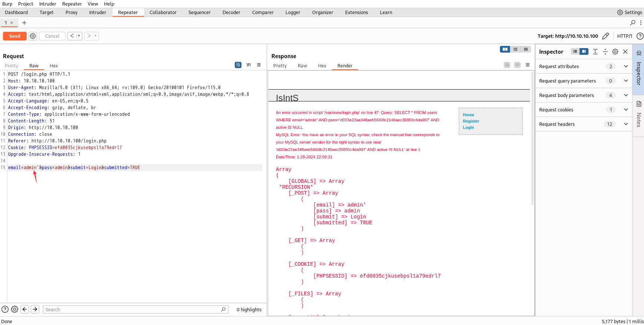
Task: Switch to the Decoder tab
Action: [x=231, y=12]
